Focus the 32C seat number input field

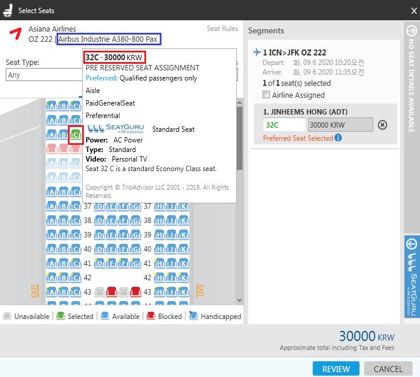284,125
